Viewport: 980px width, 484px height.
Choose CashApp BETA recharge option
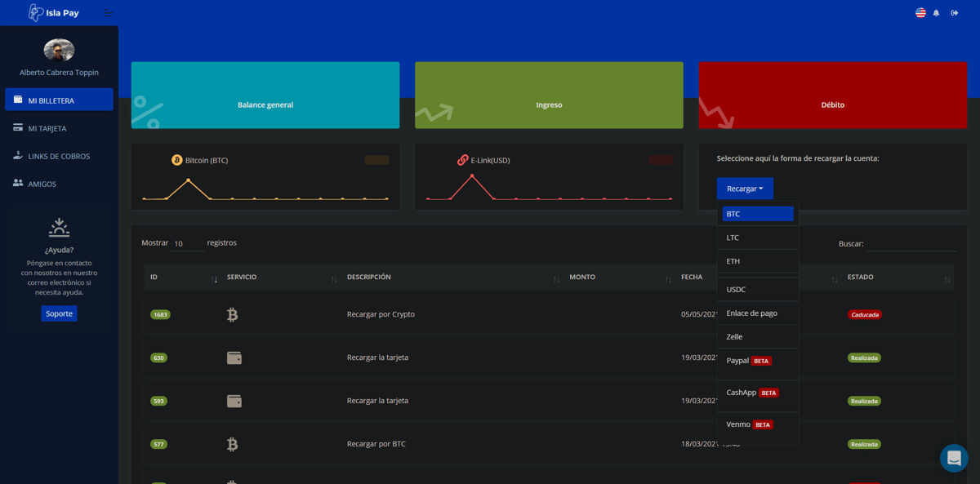point(758,393)
